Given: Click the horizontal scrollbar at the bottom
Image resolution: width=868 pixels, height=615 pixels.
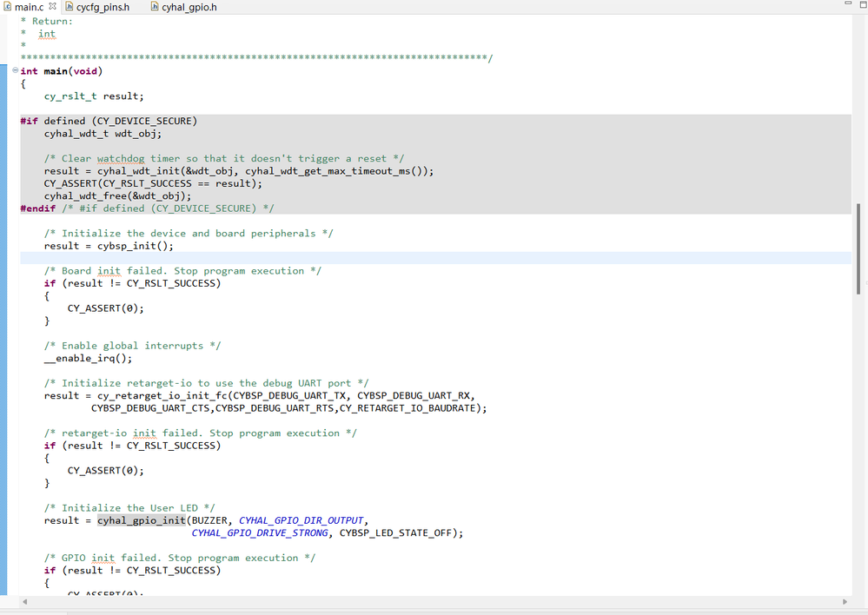Looking at the screenshot, I should [434, 600].
